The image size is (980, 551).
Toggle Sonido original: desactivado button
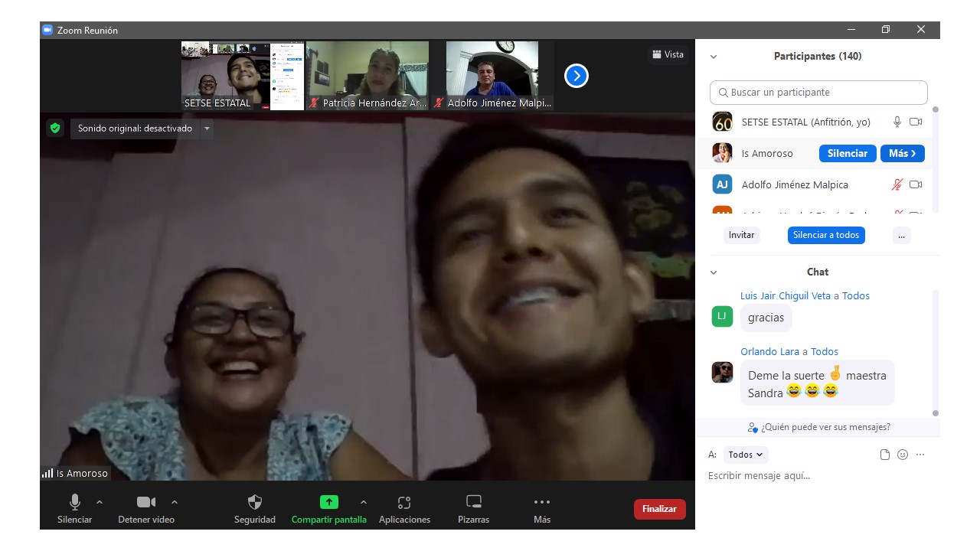click(135, 129)
